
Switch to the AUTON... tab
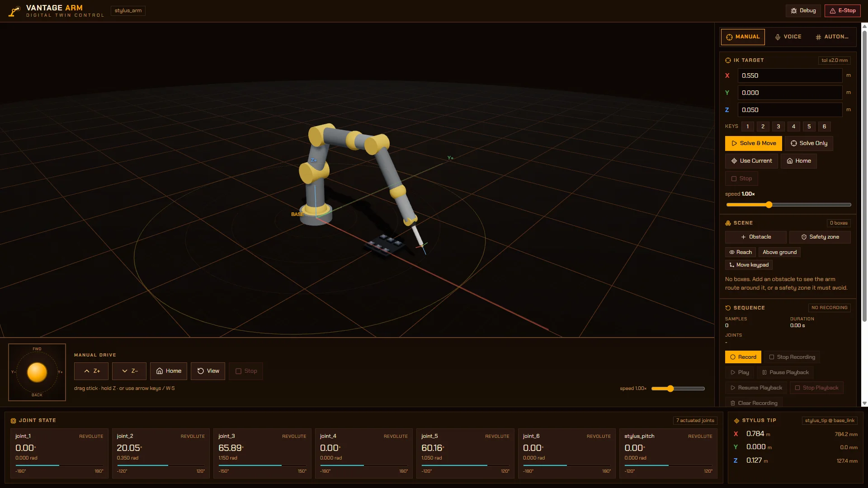coord(832,37)
